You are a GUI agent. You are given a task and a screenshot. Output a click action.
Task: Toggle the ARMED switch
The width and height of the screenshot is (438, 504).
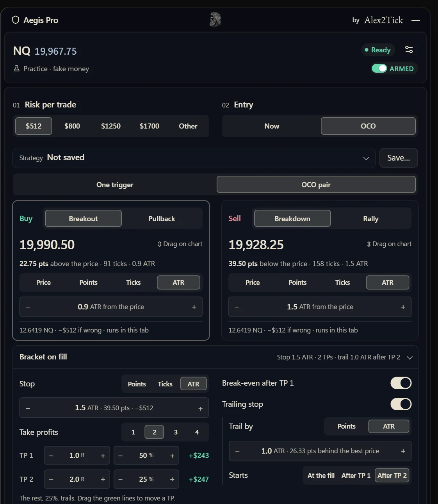379,68
